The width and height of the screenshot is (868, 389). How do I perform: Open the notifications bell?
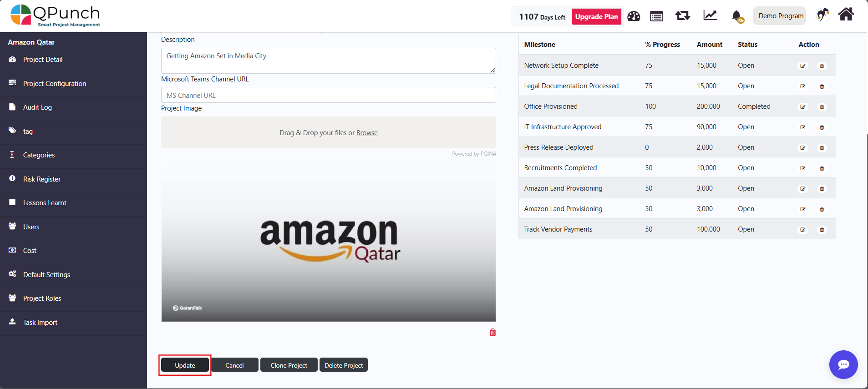737,16
